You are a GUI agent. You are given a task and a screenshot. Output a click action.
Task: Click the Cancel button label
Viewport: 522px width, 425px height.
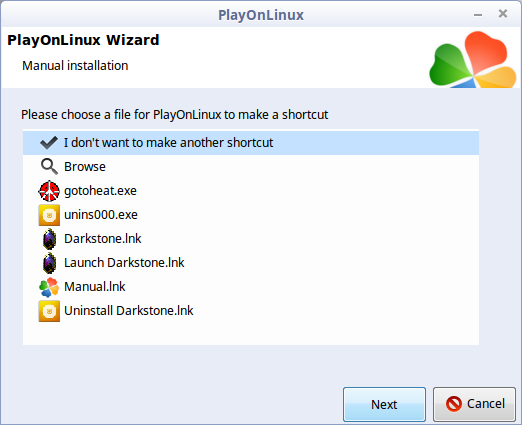pos(486,404)
